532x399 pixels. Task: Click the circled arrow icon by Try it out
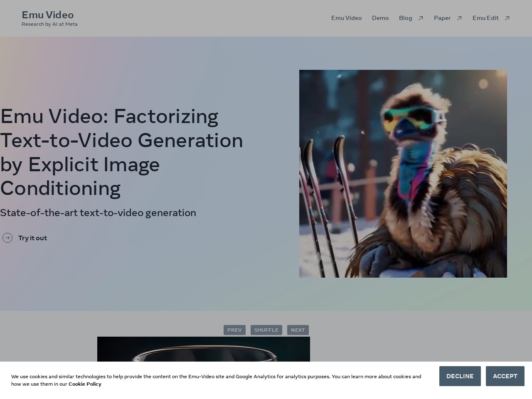tap(7, 238)
